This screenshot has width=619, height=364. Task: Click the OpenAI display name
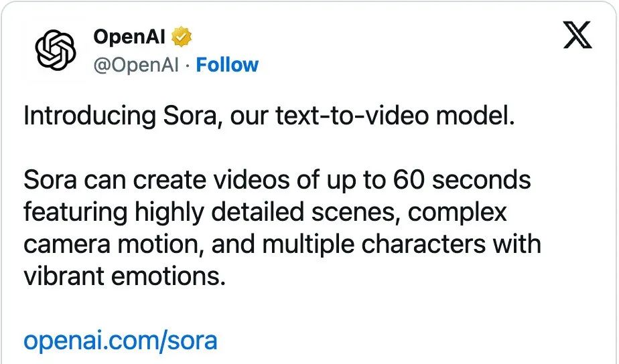point(129,37)
